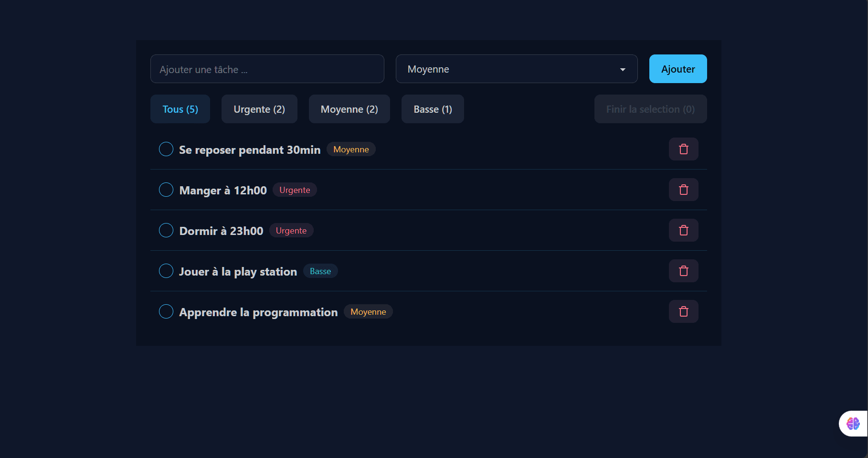Open the Moyenne priority dropdown
The image size is (868, 458).
click(x=517, y=69)
